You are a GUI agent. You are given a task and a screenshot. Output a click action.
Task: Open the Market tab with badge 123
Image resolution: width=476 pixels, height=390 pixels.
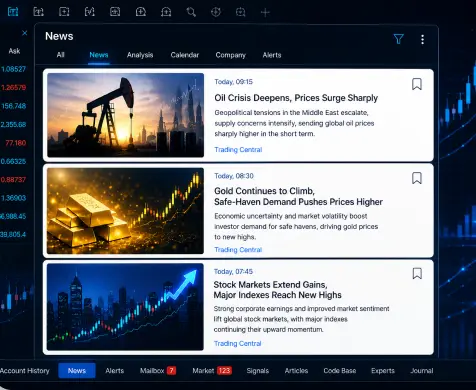(x=212, y=371)
